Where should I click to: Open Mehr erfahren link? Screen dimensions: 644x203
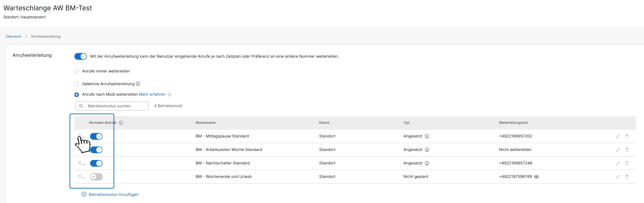tap(152, 94)
